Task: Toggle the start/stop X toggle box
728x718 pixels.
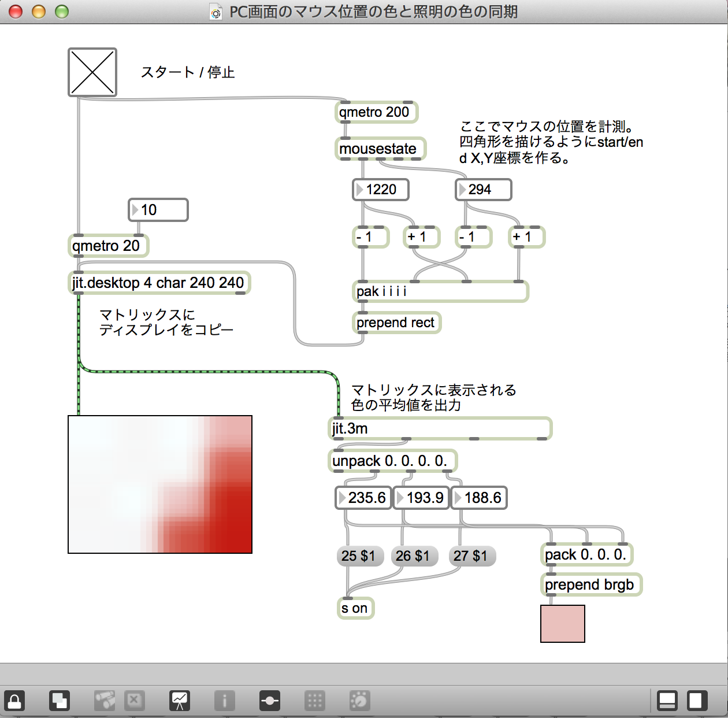Action: 92,72
